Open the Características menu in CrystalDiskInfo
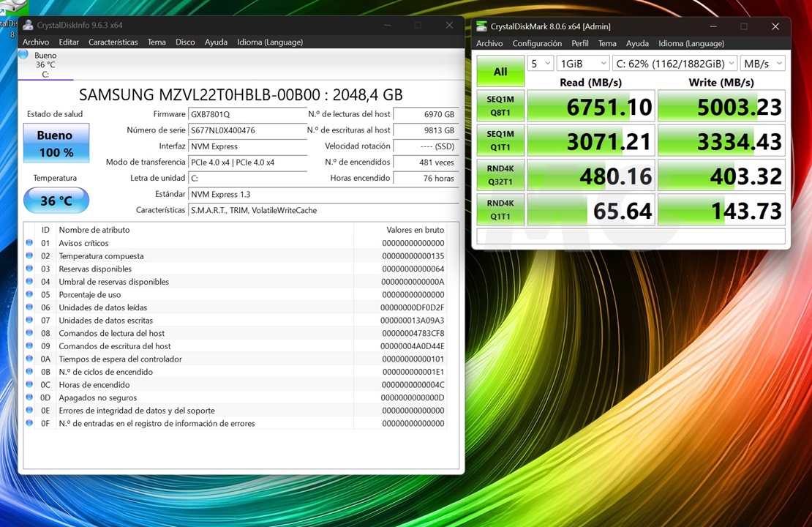 point(113,42)
